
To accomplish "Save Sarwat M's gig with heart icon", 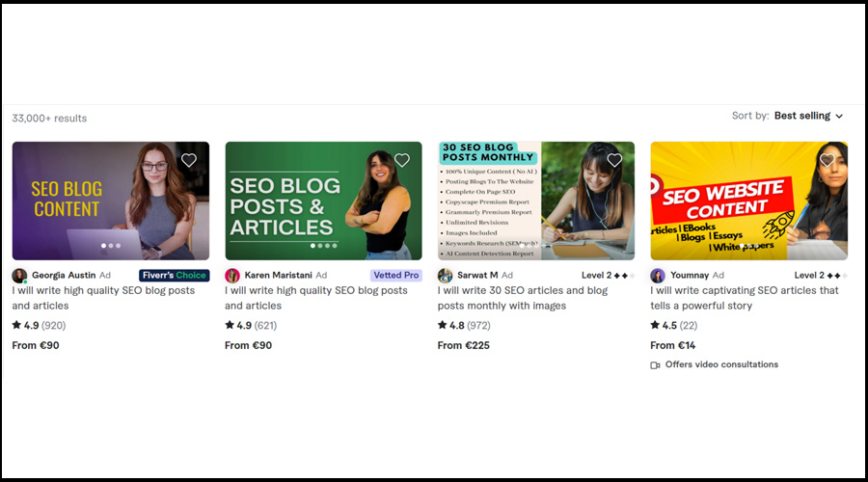I will pos(614,160).
